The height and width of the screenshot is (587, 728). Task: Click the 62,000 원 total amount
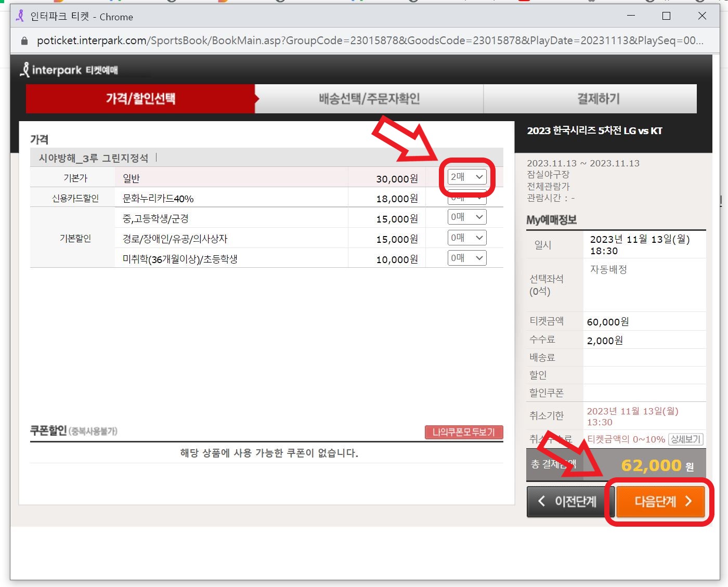[657, 465]
